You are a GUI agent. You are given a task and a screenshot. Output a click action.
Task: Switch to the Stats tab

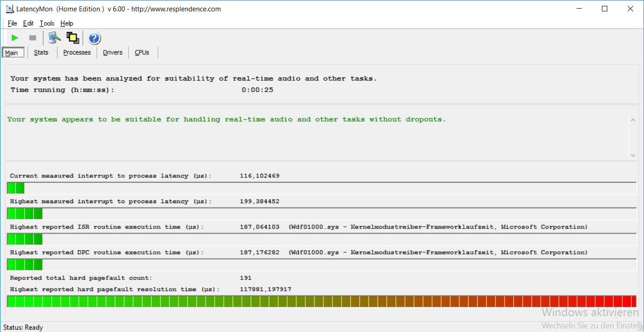pos(41,53)
